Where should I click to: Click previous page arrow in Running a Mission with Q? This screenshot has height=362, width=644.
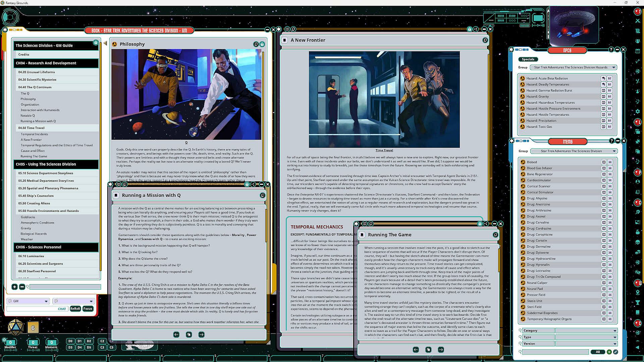[176, 335]
